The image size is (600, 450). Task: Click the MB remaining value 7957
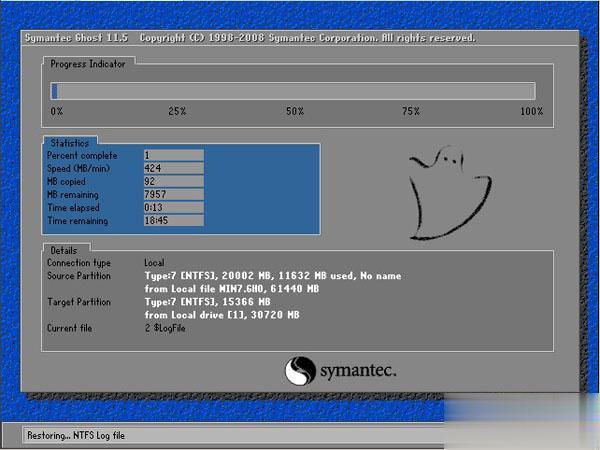click(x=174, y=194)
